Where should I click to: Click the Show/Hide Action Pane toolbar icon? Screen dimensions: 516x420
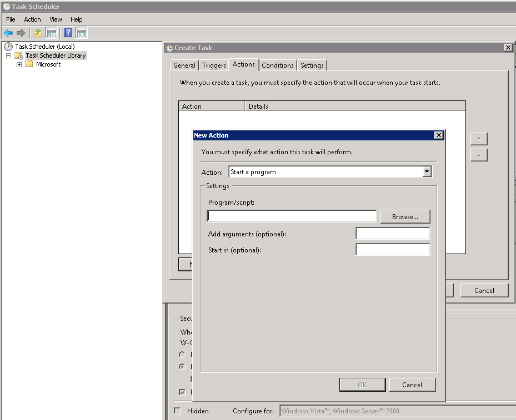[81, 32]
